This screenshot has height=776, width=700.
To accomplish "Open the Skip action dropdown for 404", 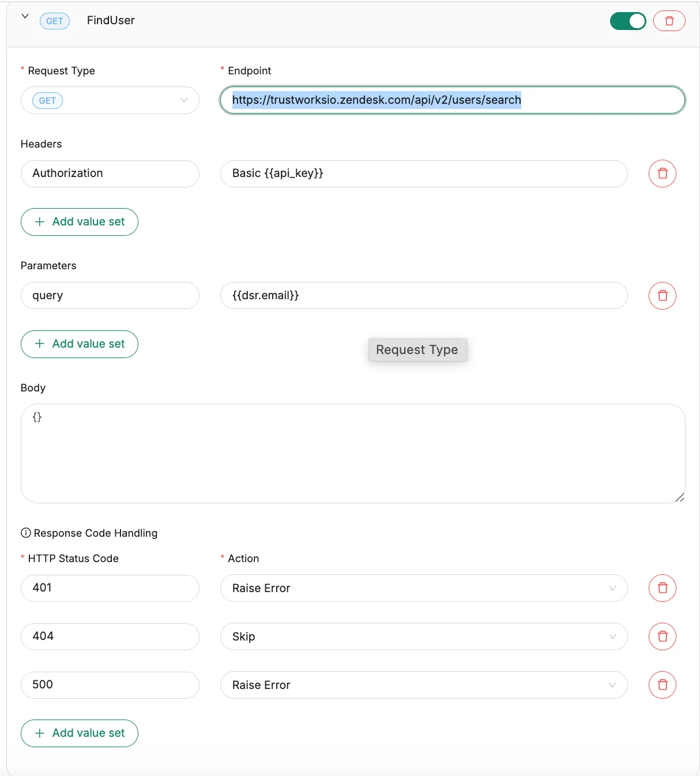I will [424, 636].
